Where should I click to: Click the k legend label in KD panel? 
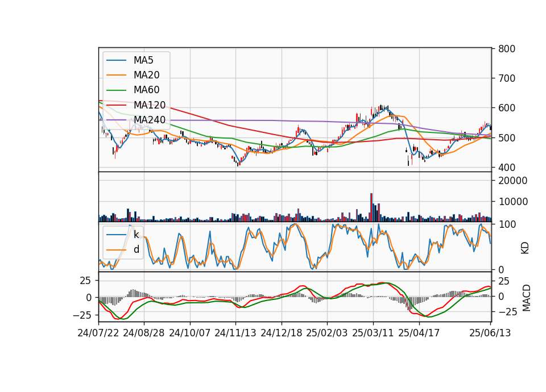point(136,235)
